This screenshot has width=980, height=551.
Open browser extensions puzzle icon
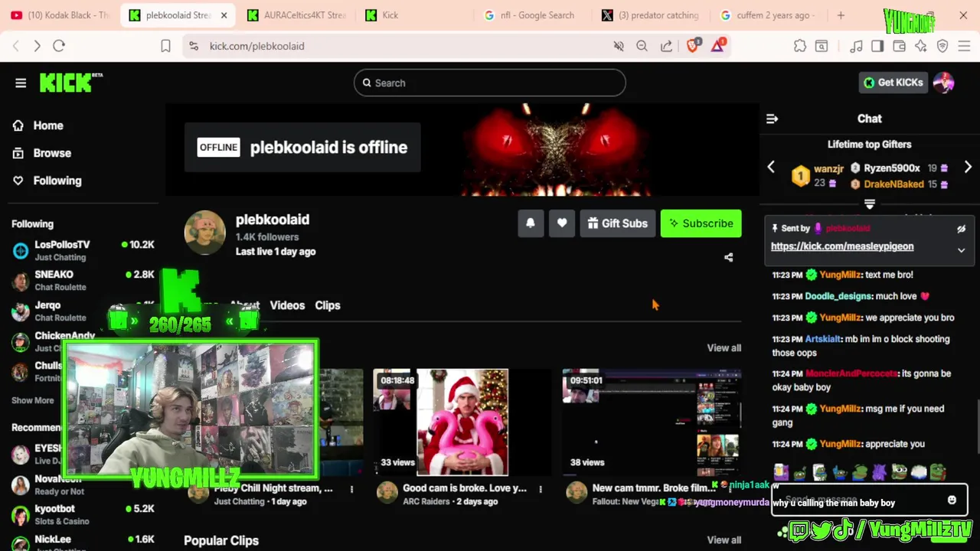tap(800, 46)
